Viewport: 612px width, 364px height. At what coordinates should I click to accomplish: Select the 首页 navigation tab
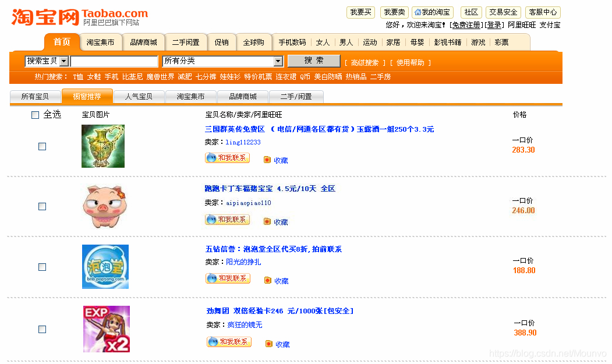(x=62, y=42)
